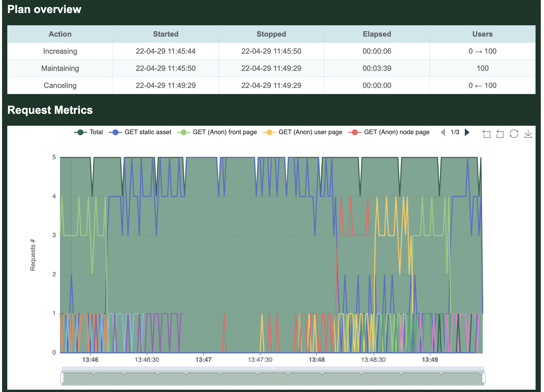544x392 pixels.
Task: Click the elapsed value 00:00:00
Action: click(x=377, y=85)
